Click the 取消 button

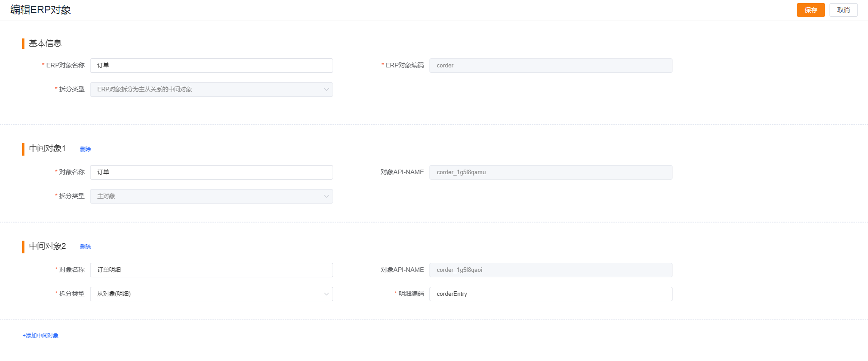[x=843, y=10]
